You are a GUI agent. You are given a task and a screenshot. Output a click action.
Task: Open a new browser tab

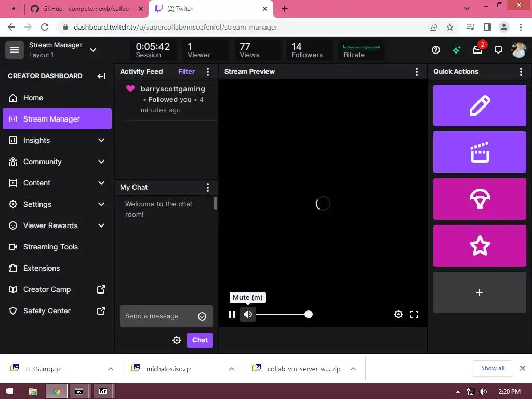click(x=285, y=9)
